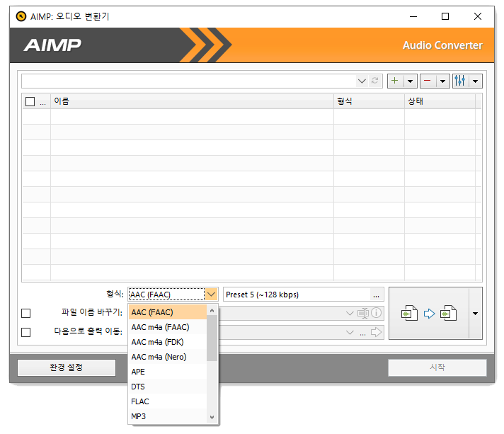The width and height of the screenshot is (504, 434).
Task: Open the top path combo box chevron
Action: tap(362, 81)
